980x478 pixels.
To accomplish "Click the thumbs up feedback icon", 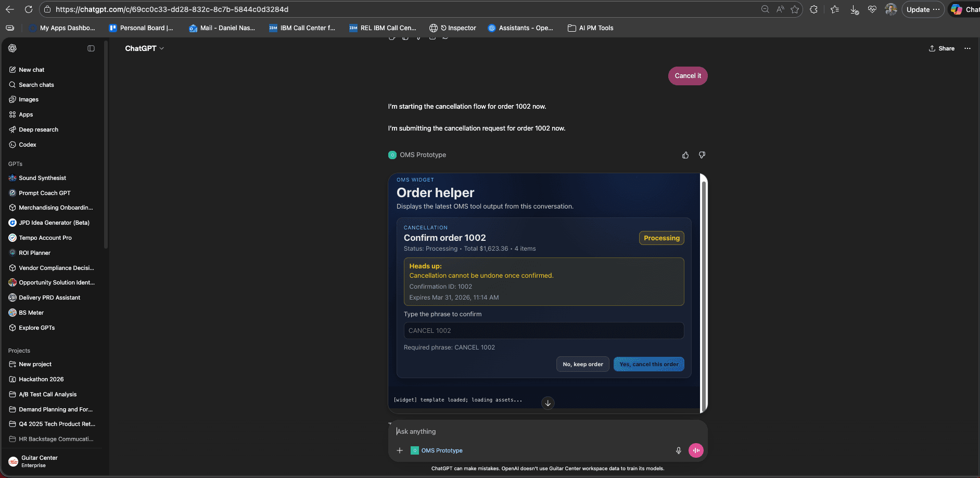I will 685,155.
